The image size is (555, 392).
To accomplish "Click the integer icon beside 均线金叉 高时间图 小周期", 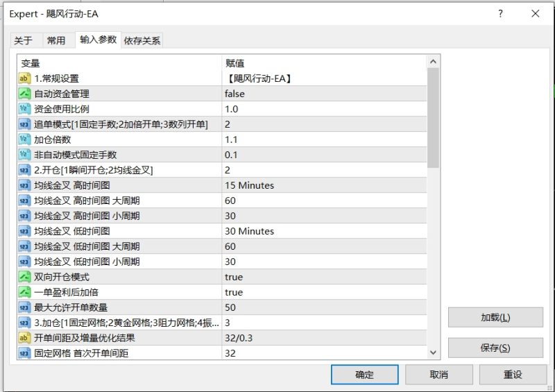I will (x=24, y=216).
